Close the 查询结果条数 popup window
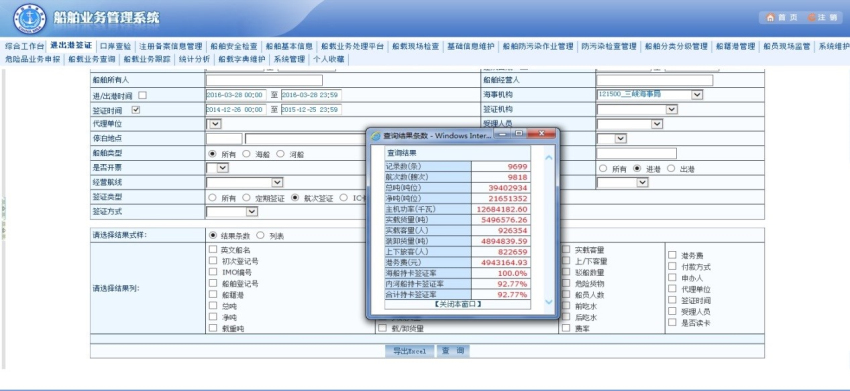Screen dimensions: 850x391 (540, 133)
